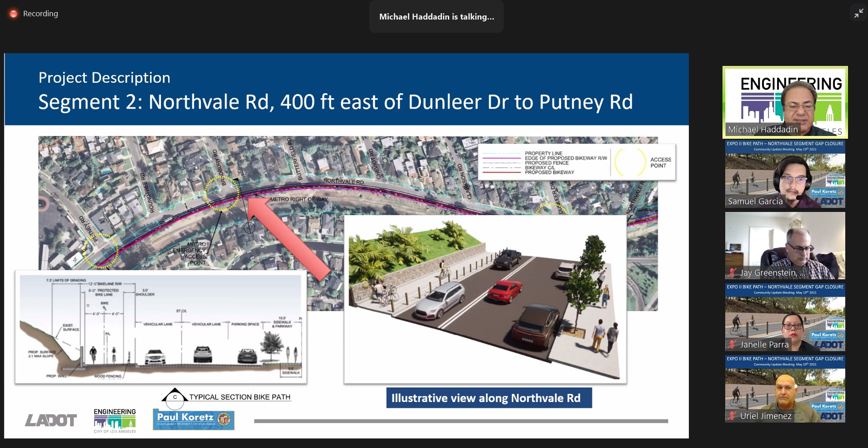
Task: Click the LADOT logo on the slide
Action: click(x=51, y=420)
